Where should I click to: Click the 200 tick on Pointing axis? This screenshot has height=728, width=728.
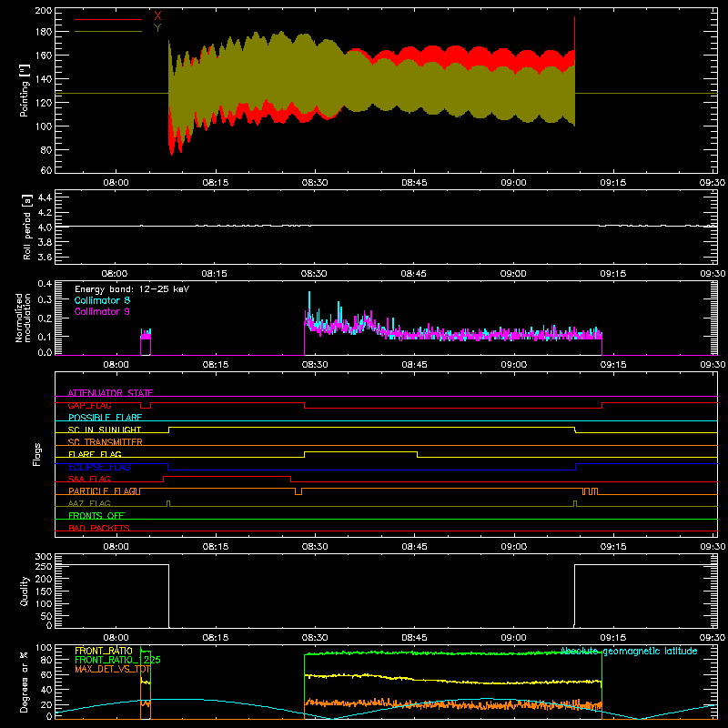43,10
